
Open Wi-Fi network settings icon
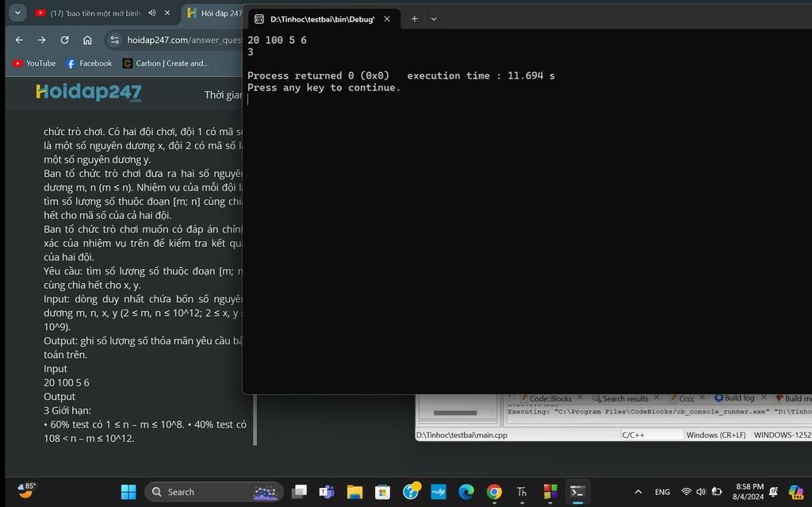686,492
